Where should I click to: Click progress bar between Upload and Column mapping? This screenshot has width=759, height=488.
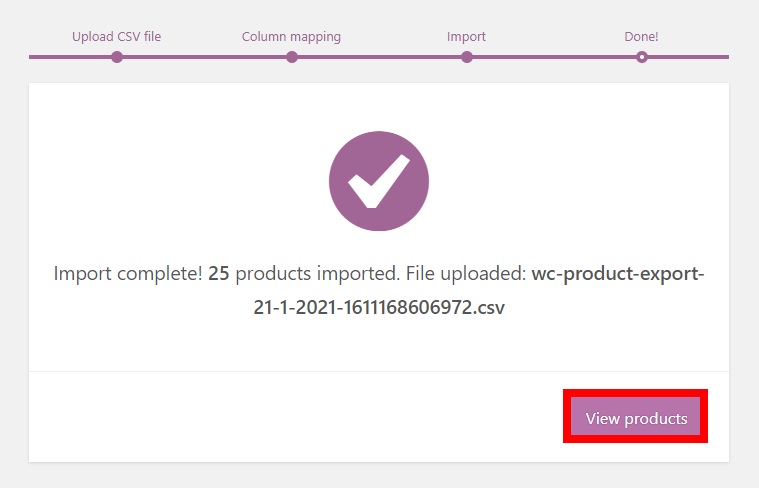coord(204,57)
